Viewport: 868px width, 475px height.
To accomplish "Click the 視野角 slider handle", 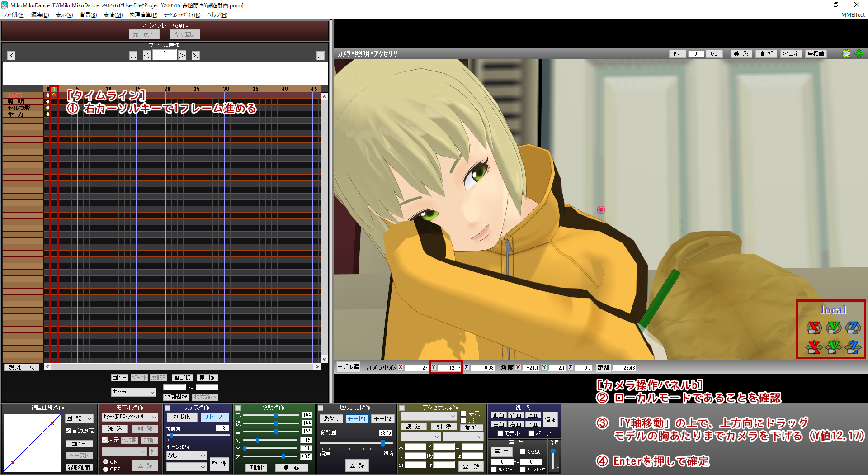I will [171, 435].
